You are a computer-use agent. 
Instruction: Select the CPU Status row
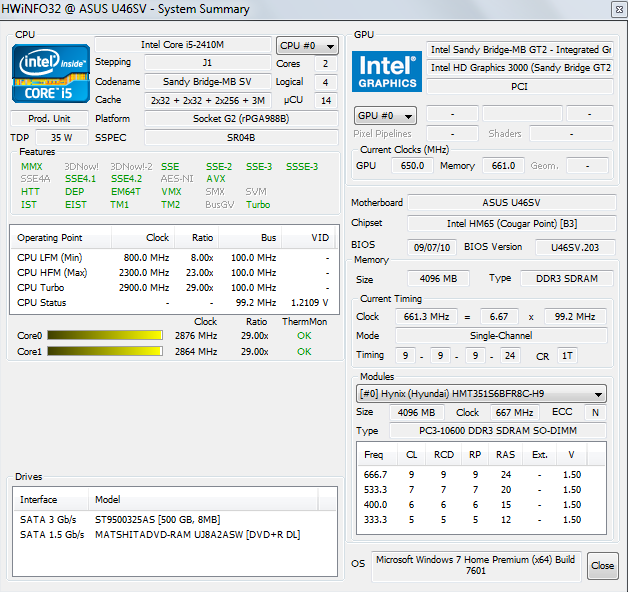coord(174,303)
